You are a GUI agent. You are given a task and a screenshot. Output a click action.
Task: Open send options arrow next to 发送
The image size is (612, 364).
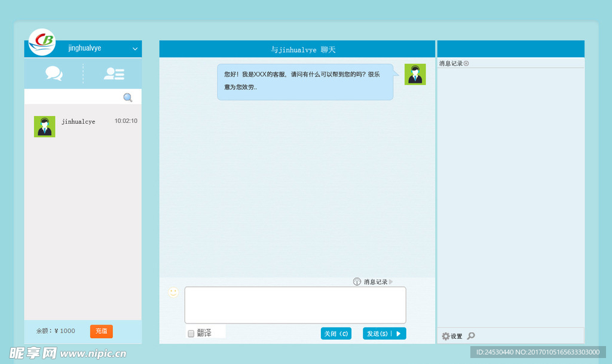tap(399, 334)
